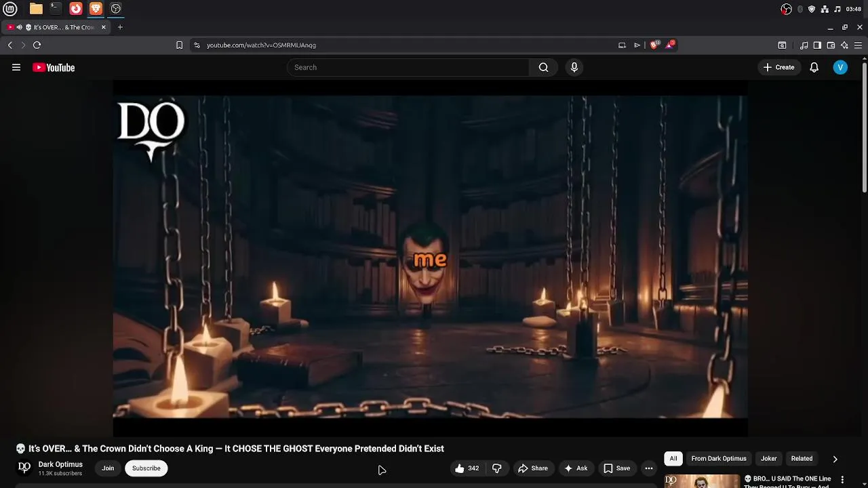This screenshot has height=488, width=868.
Task: Click the share-page send arrow icon in address bar
Action: [637, 45]
